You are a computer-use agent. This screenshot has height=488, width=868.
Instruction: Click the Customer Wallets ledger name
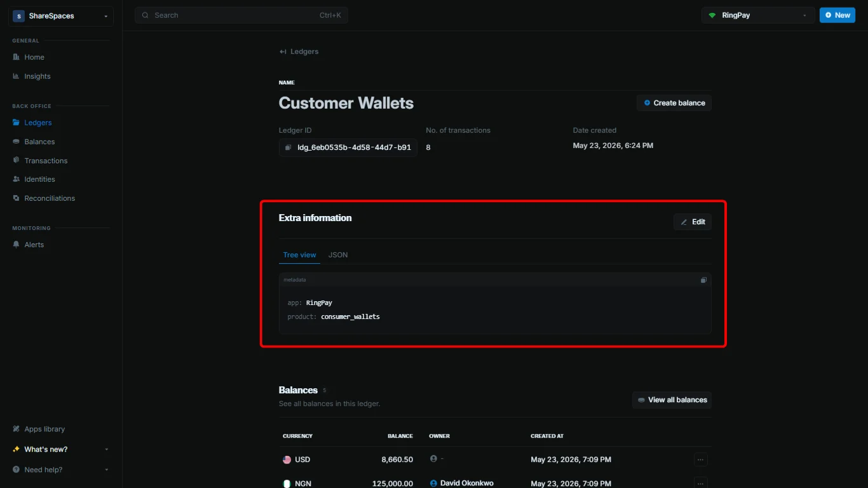(346, 103)
